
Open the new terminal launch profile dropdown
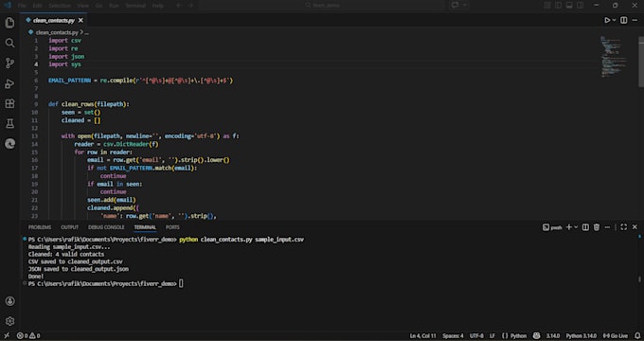(576, 227)
